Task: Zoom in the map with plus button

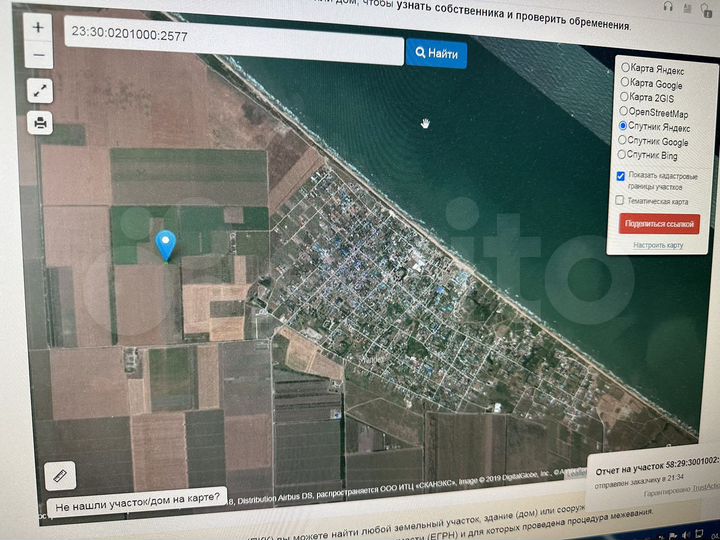Action: click(x=38, y=28)
